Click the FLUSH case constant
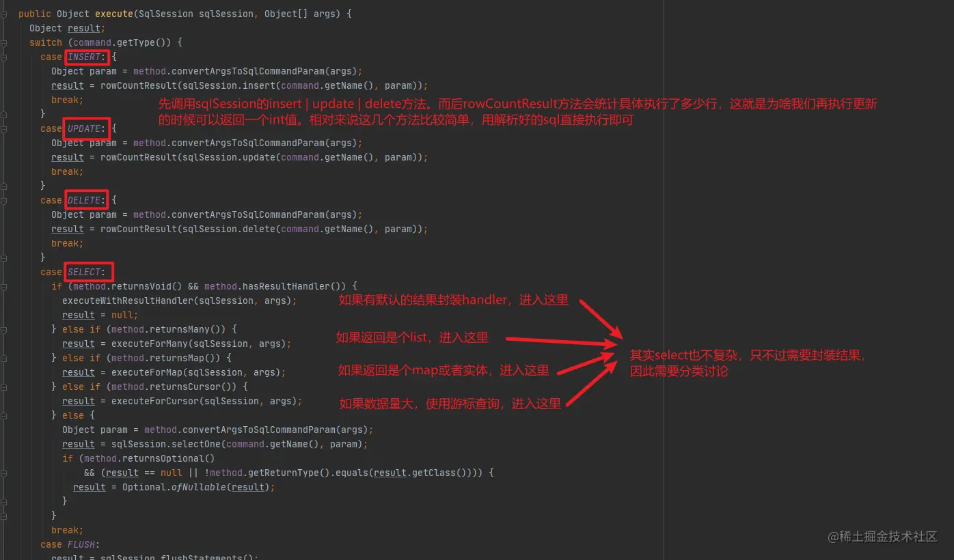 (x=81, y=544)
